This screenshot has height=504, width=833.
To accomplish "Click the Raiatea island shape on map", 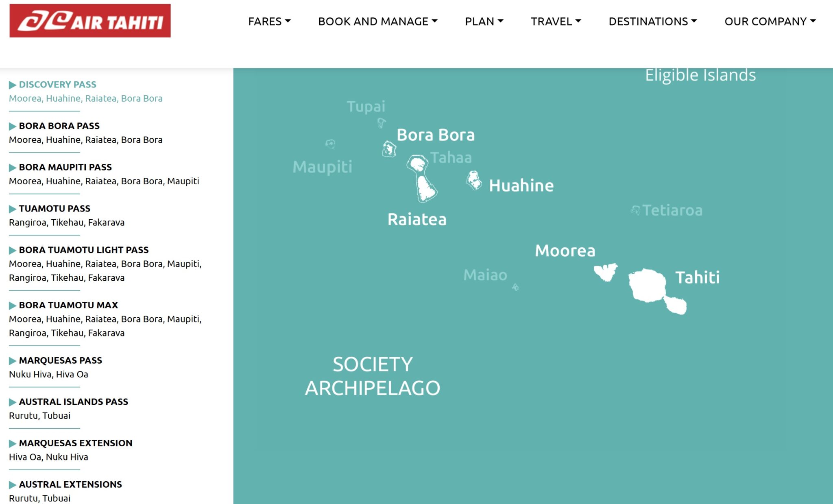I will (x=426, y=189).
